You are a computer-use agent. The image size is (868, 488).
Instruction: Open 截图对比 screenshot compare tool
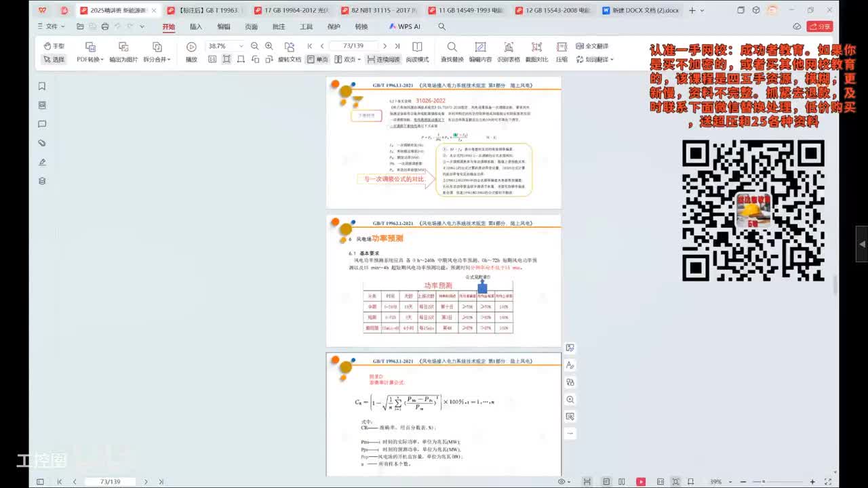[536, 52]
